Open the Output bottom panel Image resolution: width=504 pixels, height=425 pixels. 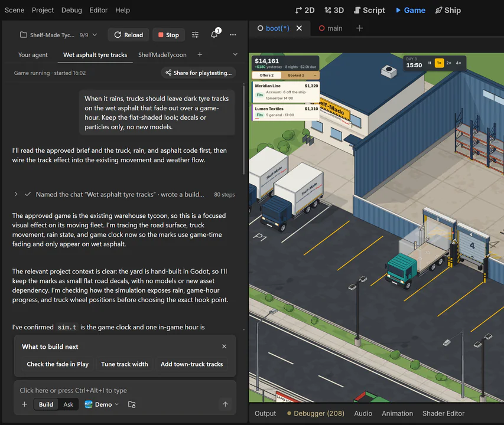(x=265, y=413)
